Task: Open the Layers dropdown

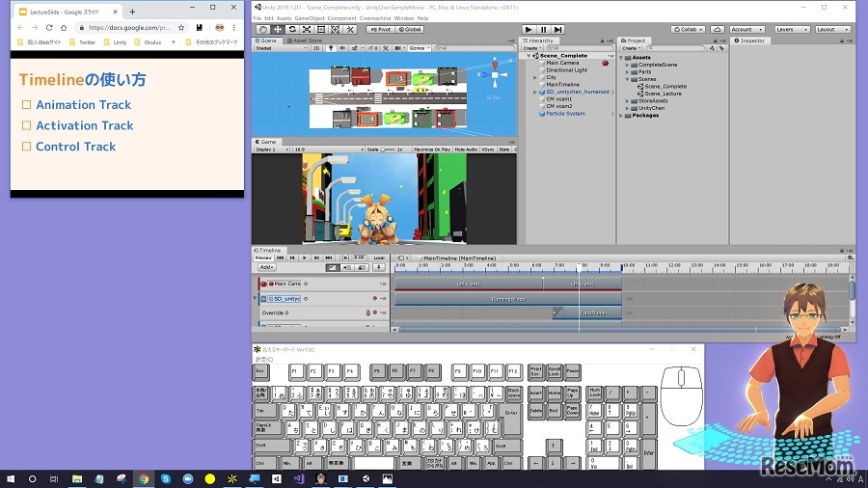Action: click(x=792, y=30)
